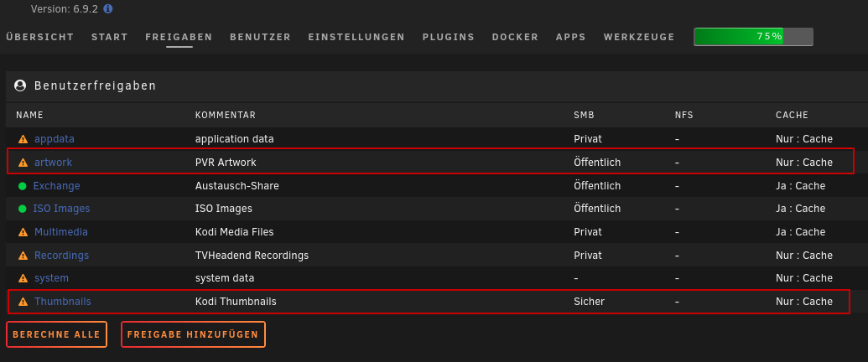Open the appdata share link
Screen dimensions: 868x362
[55, 139]
